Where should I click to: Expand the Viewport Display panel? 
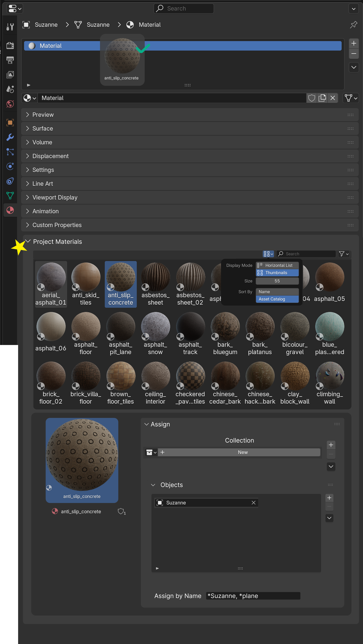(190, 197)
